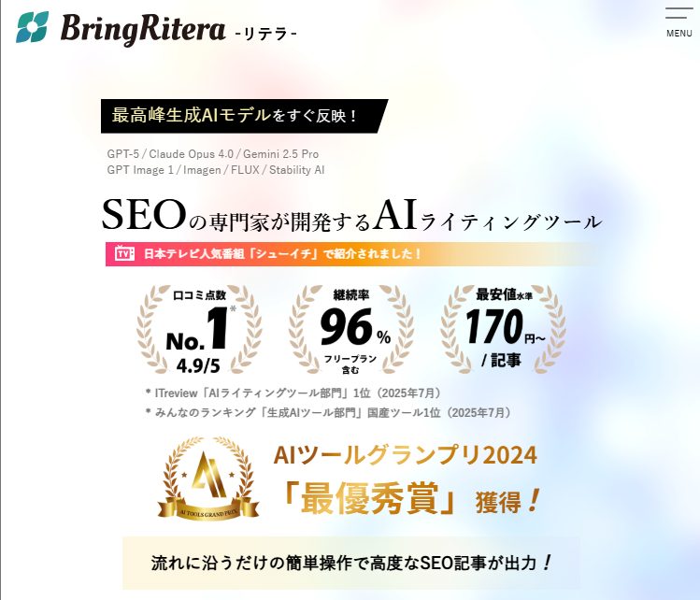Click the 最安値 170円 laurel badge

tap(503, 330)
